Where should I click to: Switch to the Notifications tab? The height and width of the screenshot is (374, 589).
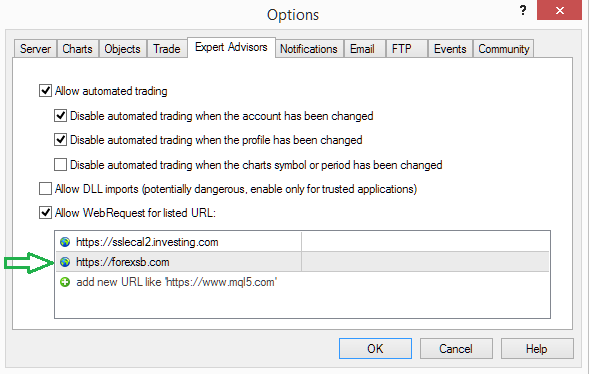click(x=309, y=49)
